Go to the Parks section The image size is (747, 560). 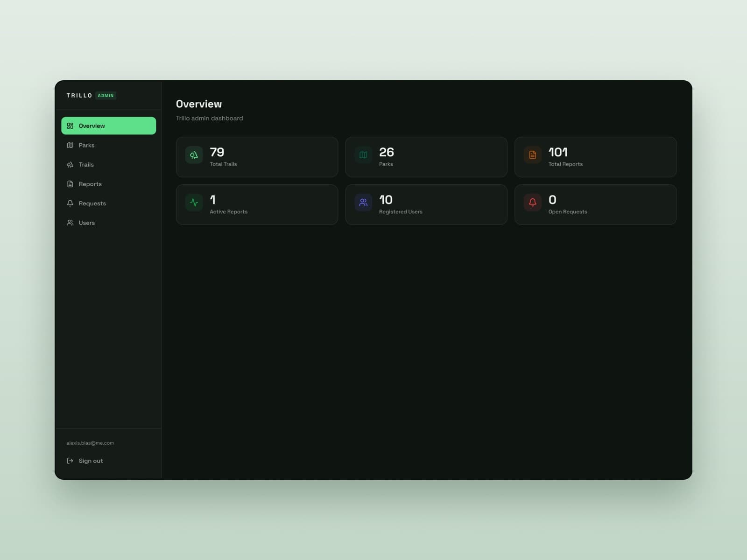(x=108, y=145)
